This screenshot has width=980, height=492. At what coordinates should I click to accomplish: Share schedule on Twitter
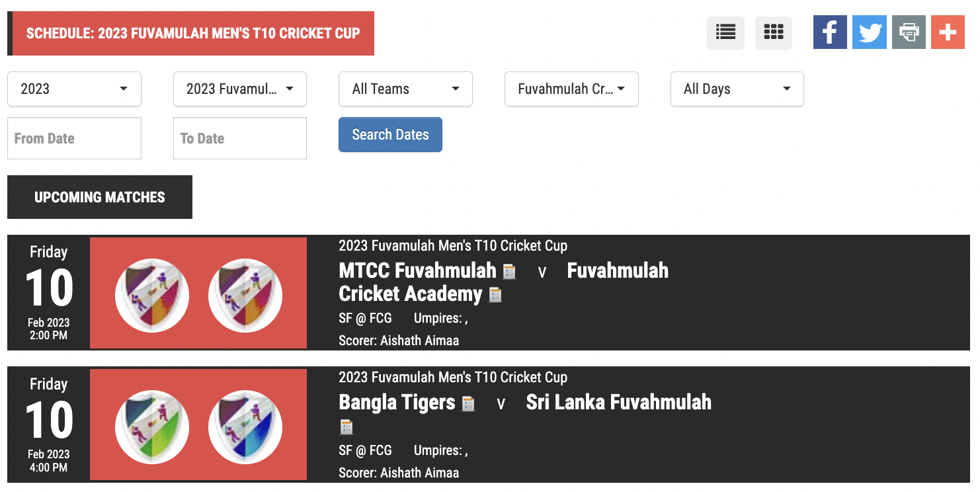(x=870, y=32)
